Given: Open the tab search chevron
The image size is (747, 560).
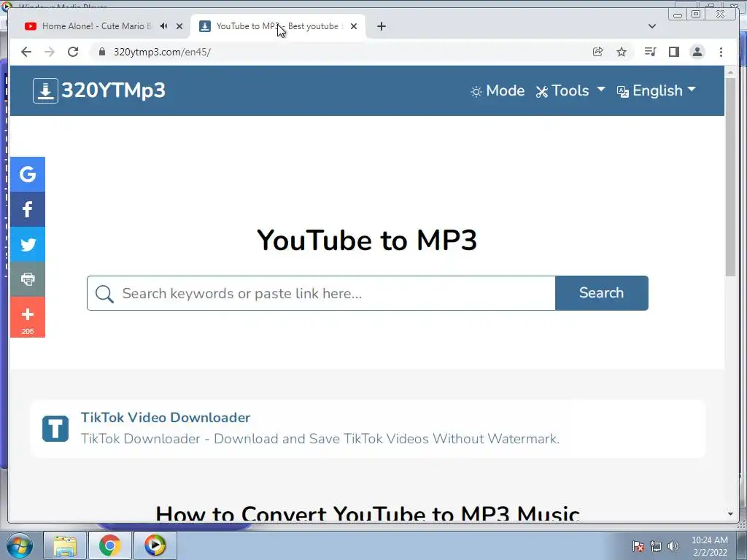Looking at the screenshot, I should pos(652,26).
